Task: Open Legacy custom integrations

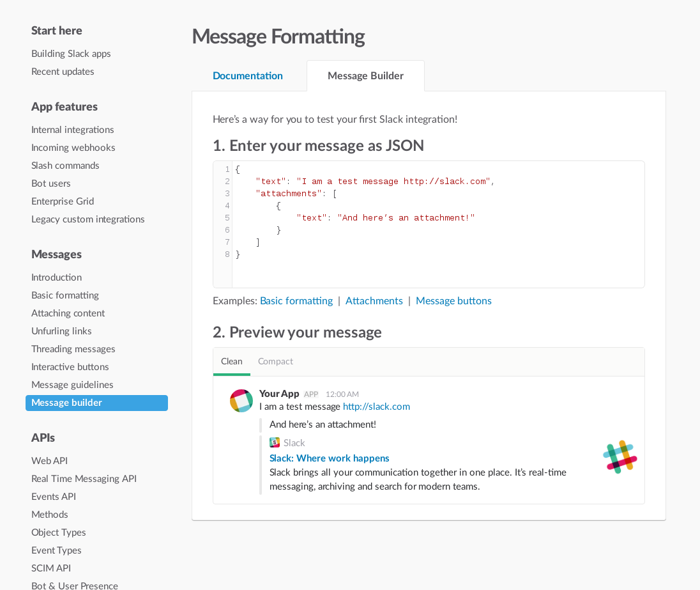Action: (88, 219)
